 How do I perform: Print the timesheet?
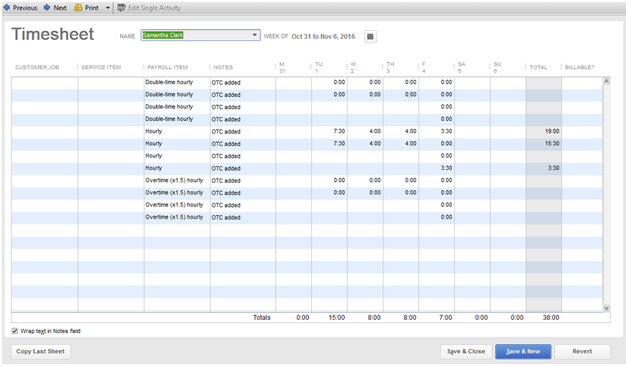pos(87,8)
